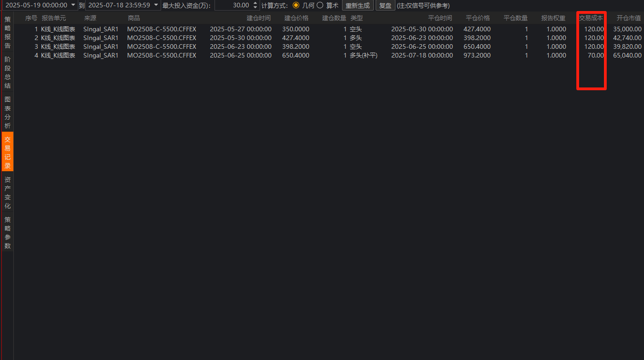Sort by the 建仓数量 column header

334,18
